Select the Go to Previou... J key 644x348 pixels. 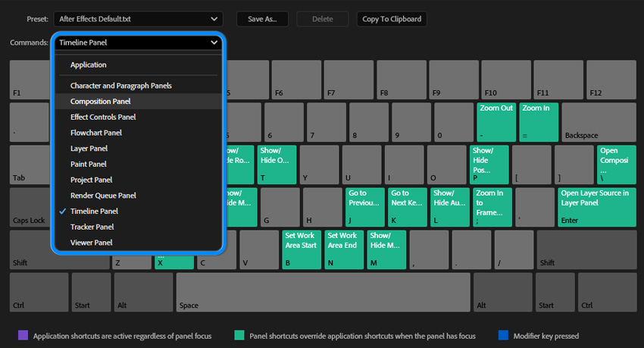click(365, 207)
